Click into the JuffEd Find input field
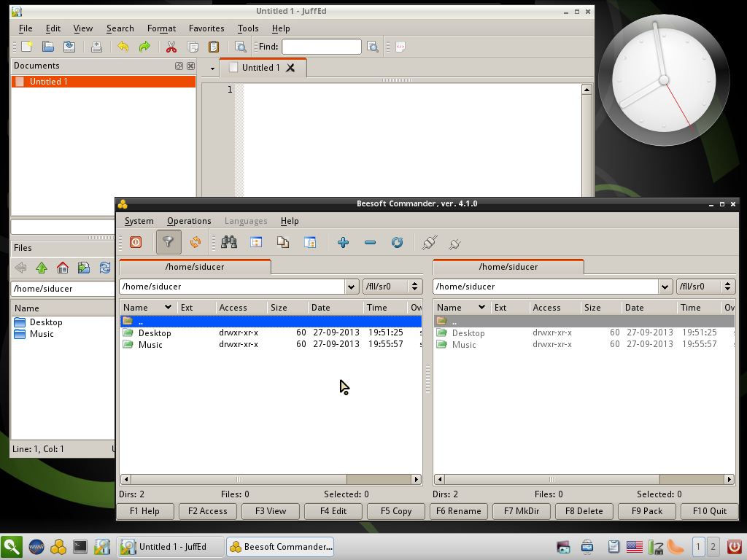The width and height of the screenshot is (747, 560). (x=322, y=47)
